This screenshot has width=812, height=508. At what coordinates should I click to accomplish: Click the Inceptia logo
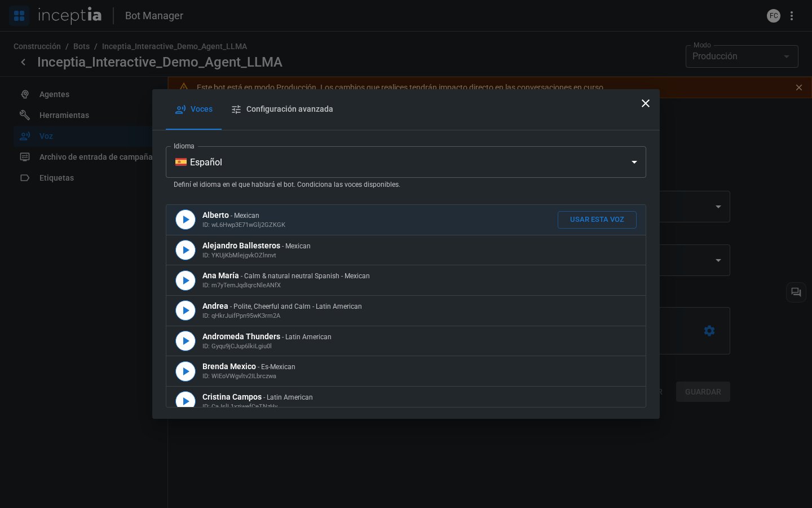click(70, 16)
